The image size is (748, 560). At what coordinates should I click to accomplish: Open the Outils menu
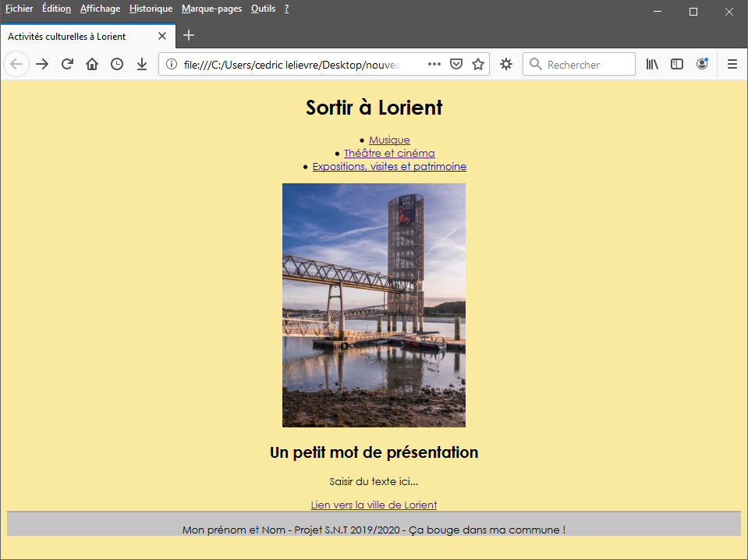264,9
